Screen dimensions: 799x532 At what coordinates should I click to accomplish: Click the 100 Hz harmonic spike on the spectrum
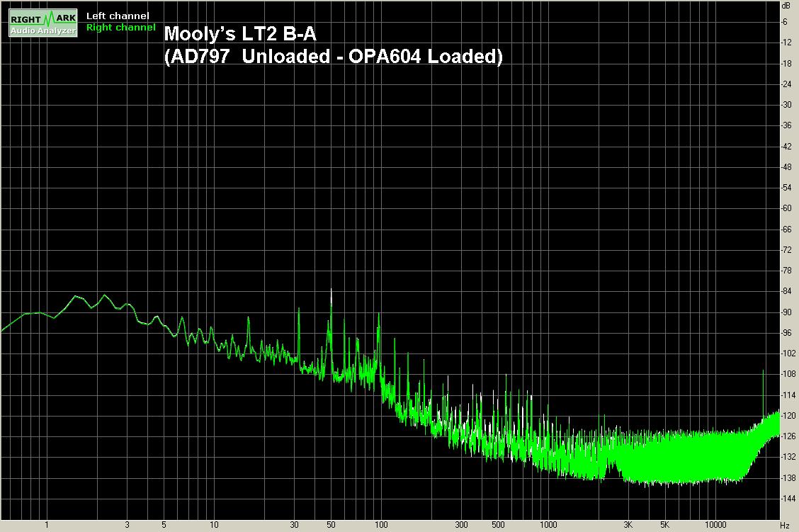click(x=379, y=346)
